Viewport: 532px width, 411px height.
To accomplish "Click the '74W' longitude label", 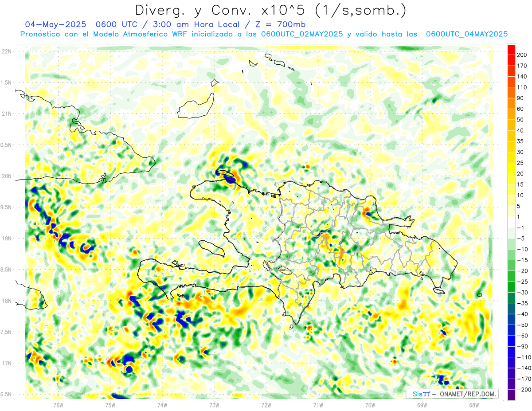I will tap(162, 405).
